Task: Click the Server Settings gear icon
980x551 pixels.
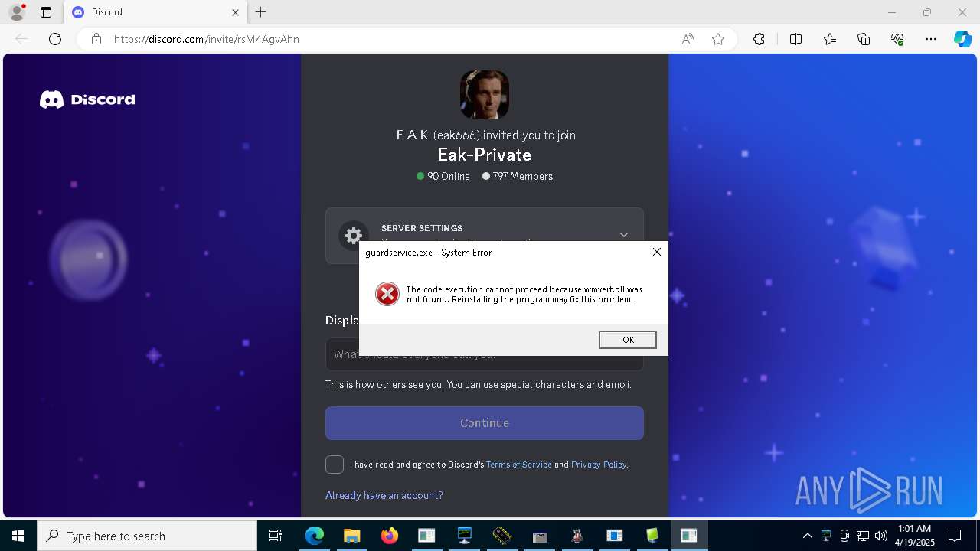Action: click(x=353, y=236)
